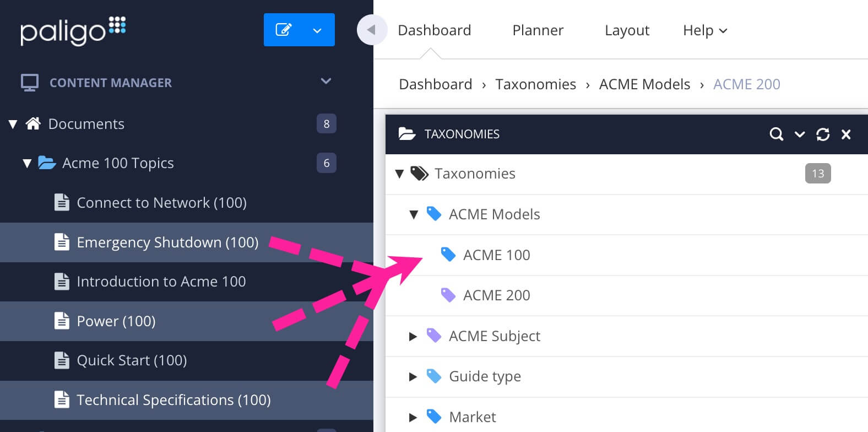Click the Acme 100 Topics folder icon
868x432 pixels.
click(47, 163)
